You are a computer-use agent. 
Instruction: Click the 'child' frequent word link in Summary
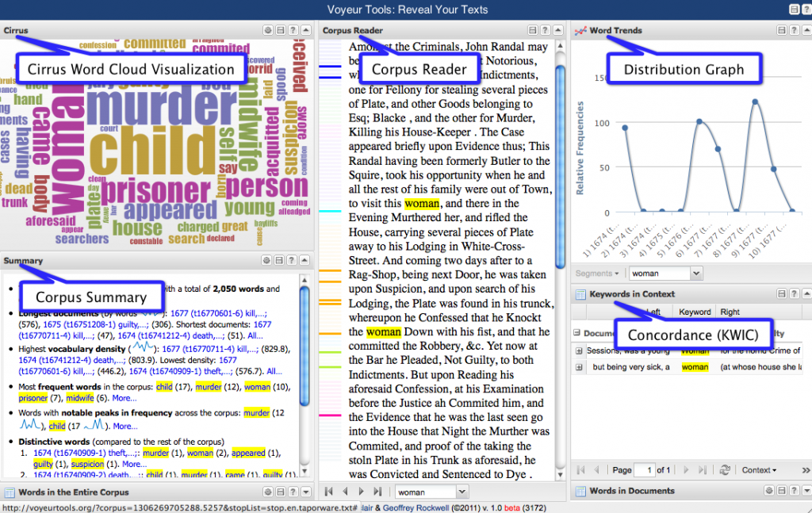click(164, 387)
